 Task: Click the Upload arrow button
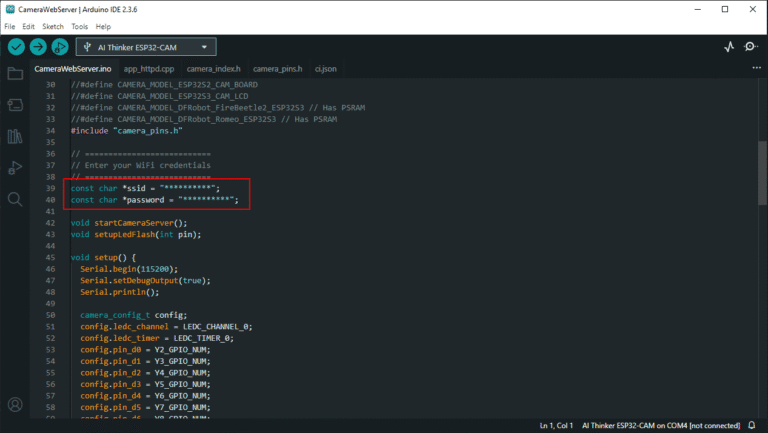pos(38,47)
